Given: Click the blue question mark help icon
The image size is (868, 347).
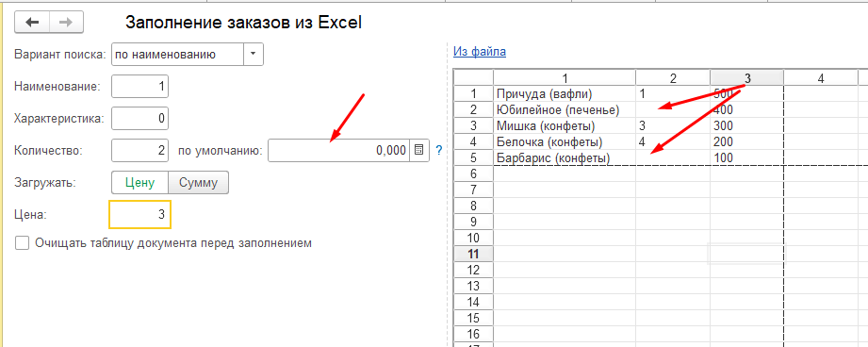Looking at the screenshot, I should coord(439,150).
